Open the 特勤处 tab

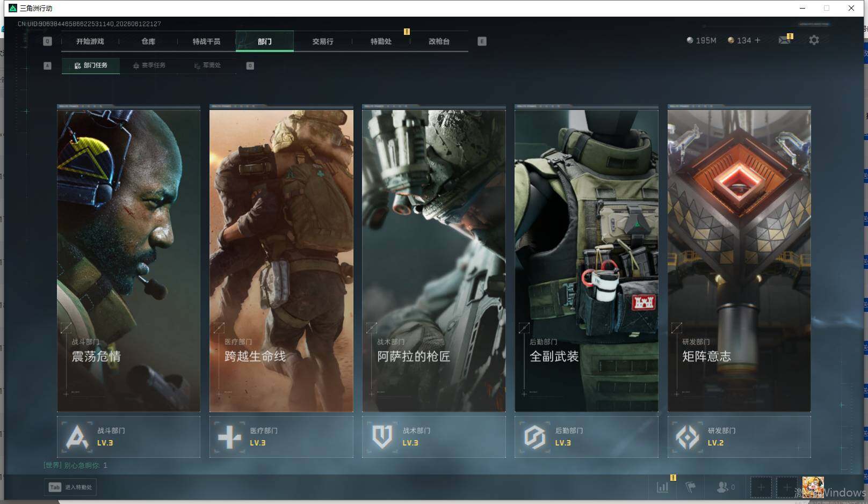tap(381, 41)
